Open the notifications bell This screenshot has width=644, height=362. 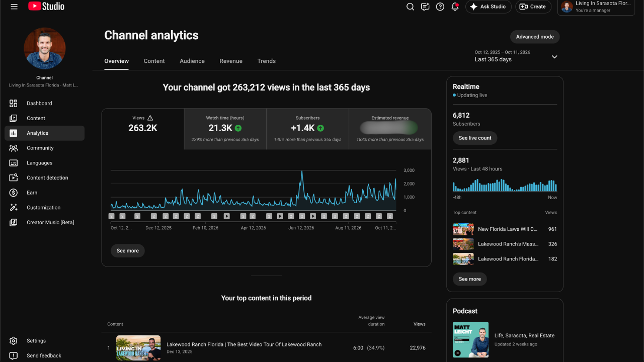pos(455,7)
